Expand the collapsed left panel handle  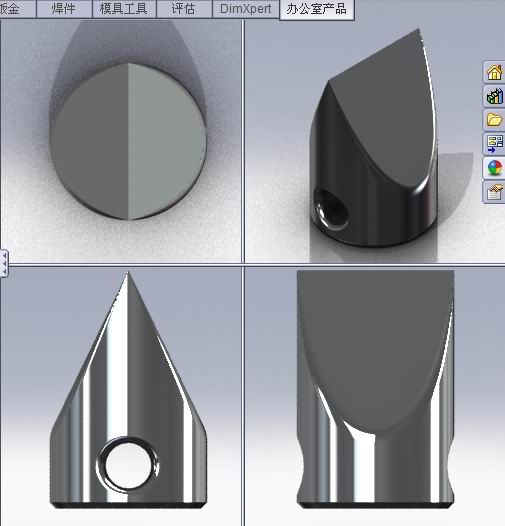coord(4,263)
